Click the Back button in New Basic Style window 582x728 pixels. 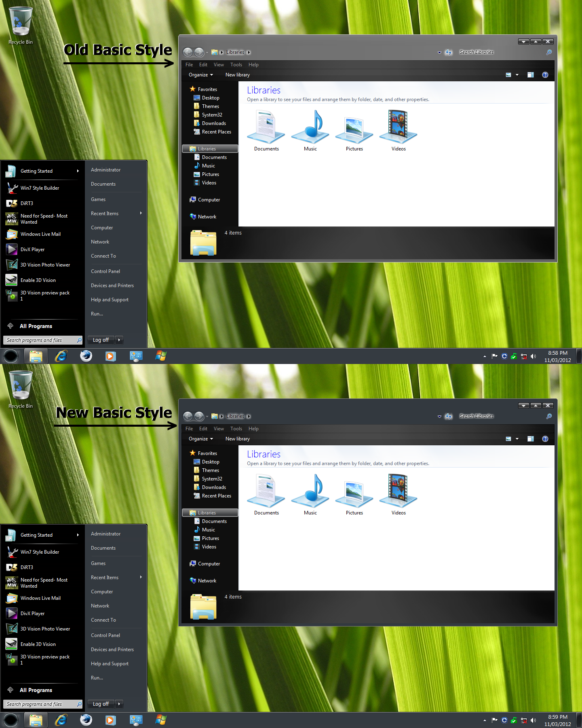click(188, 416)
